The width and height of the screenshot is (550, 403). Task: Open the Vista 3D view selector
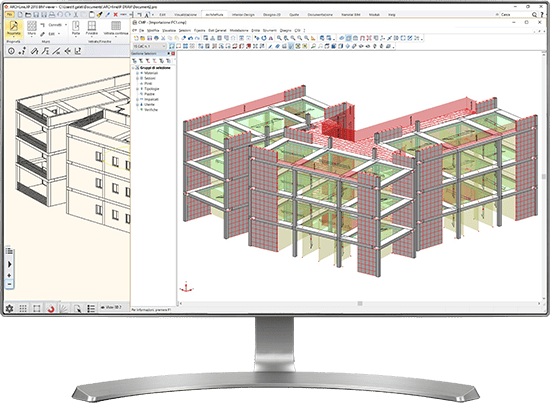tap(111, 307)
